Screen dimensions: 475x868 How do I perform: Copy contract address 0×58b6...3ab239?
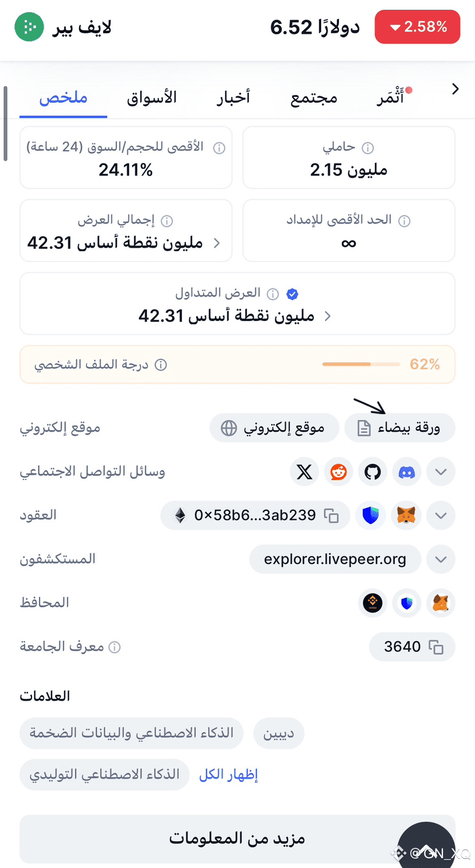pyautogui.click(x=332, y=515)
